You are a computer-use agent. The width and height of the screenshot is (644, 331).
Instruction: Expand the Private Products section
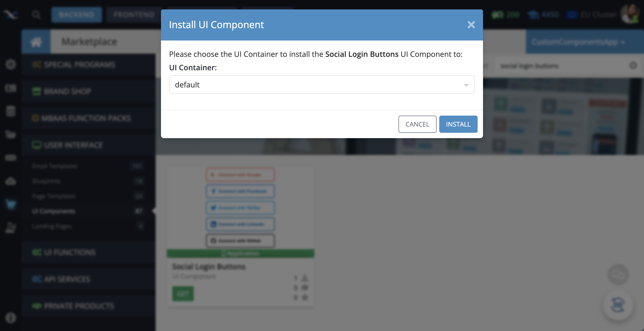pyautogui.click(x=79, y=306)
